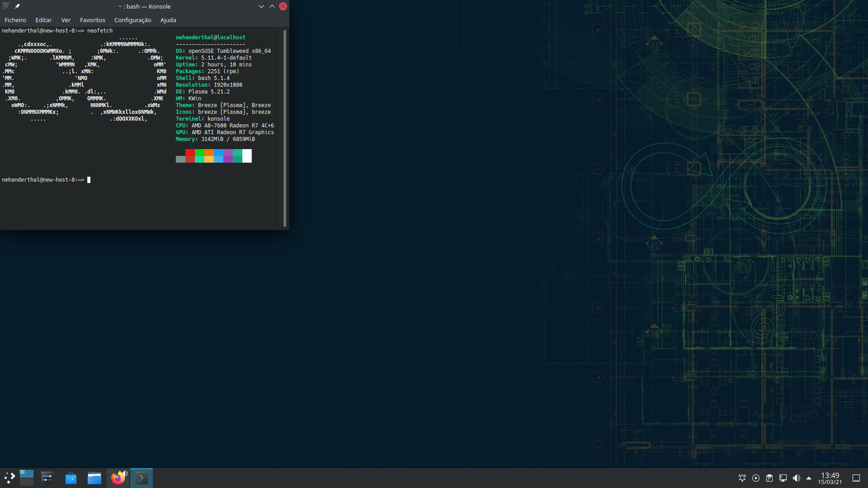Image resolution: width=868 pixels, height=488 pixels.
Task: Click "Uptime: 2 hours, 10 mins" line
Action: click(x=214, y=64)
